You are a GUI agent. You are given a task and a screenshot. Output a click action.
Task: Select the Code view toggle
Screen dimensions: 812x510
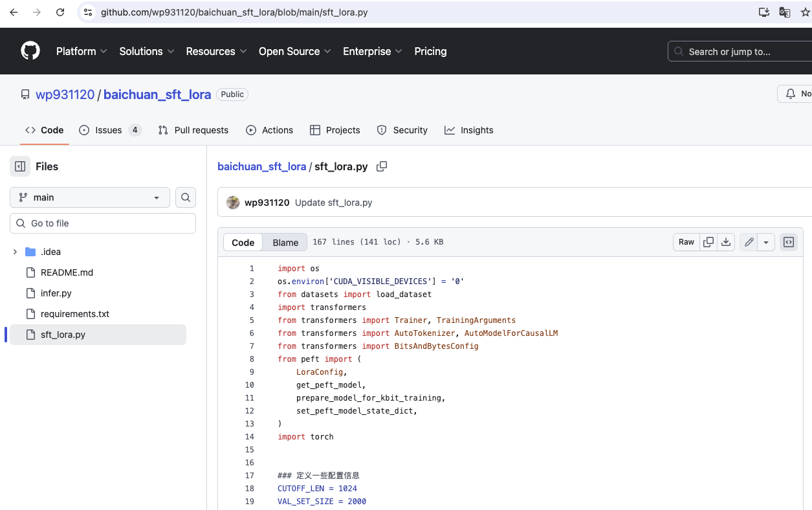243,242
